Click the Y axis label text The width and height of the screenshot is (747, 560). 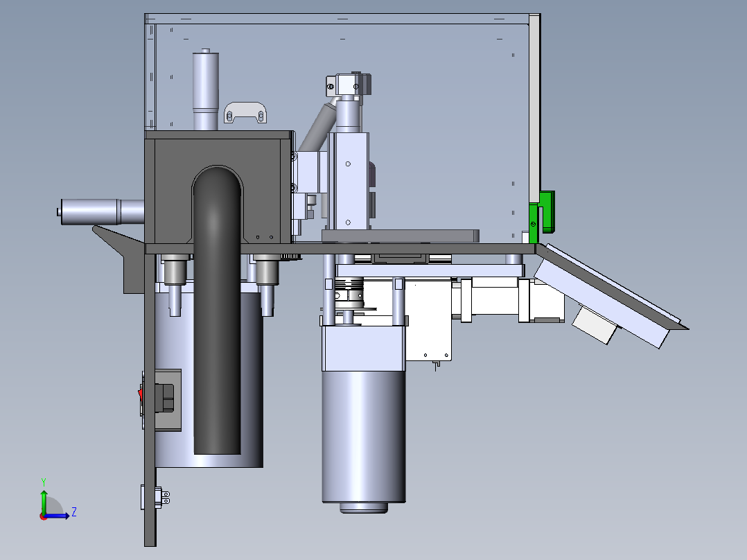pyautogui.click(x=44, y=482)
